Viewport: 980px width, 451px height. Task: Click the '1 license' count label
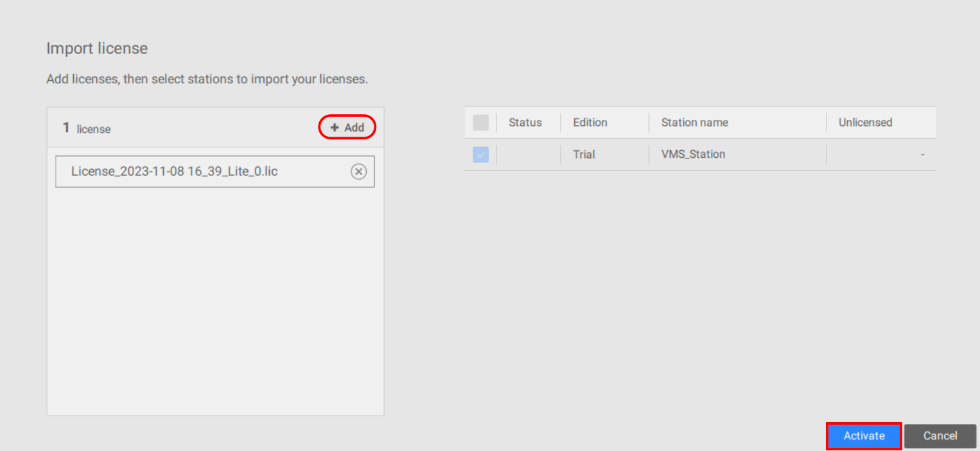(x=87, y=128)
